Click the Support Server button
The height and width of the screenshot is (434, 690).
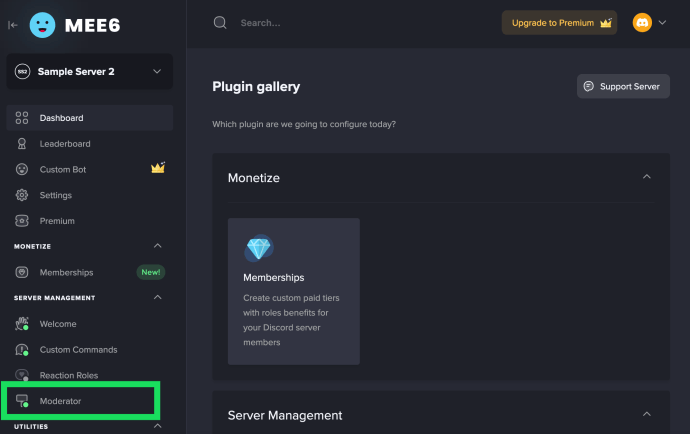(623, 86)
